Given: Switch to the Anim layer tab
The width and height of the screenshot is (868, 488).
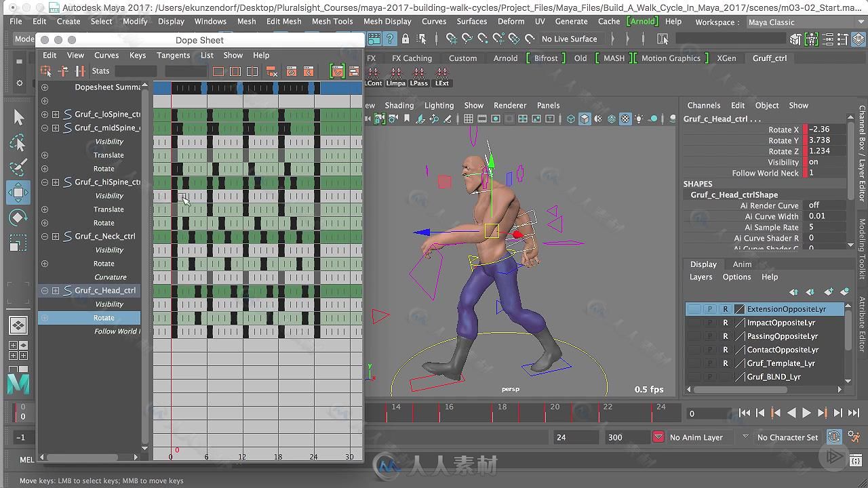Looking at the screenshot, I should pos(742,264).
